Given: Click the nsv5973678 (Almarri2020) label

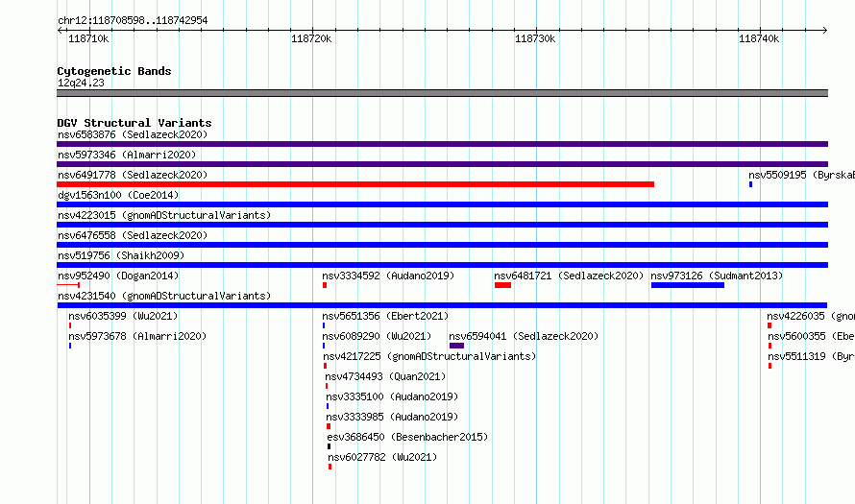Looking at the screenshot, I should click(137, 336).
